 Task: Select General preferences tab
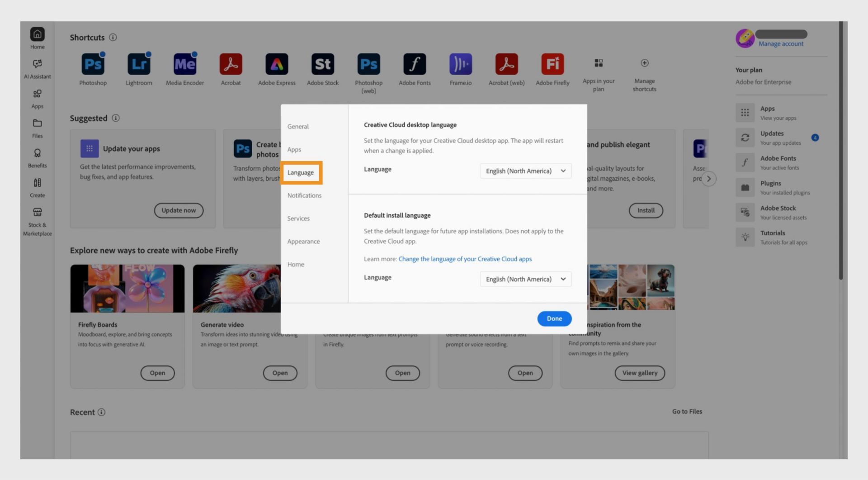click(298, 126)
